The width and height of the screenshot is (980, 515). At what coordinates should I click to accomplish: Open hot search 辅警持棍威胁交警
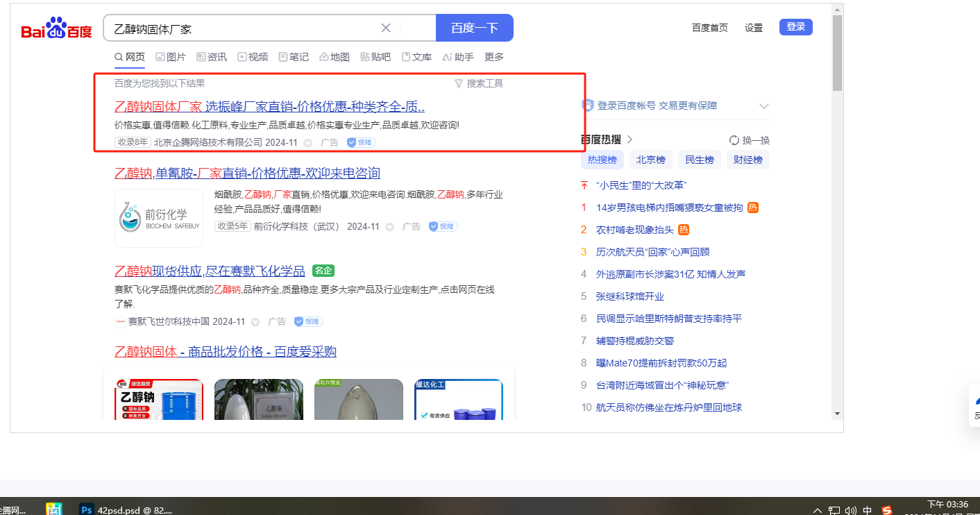point(635,341)
